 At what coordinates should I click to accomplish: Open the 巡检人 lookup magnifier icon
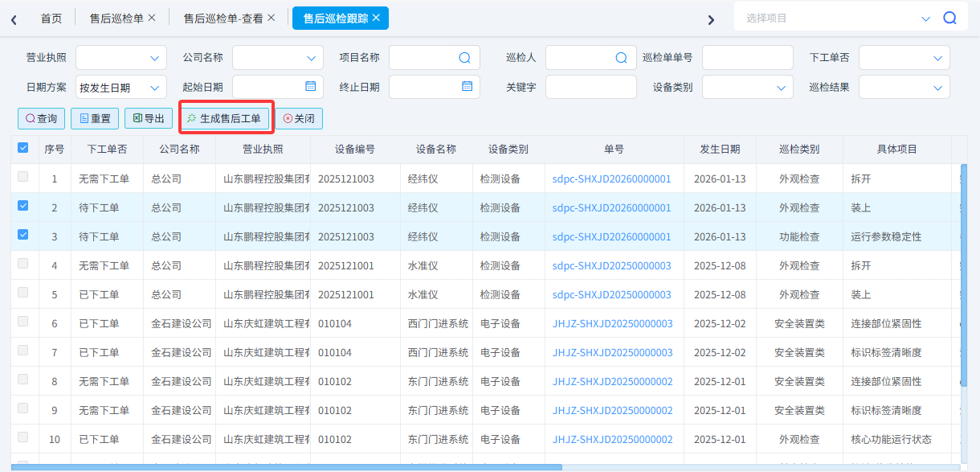(x=623, y=57)
